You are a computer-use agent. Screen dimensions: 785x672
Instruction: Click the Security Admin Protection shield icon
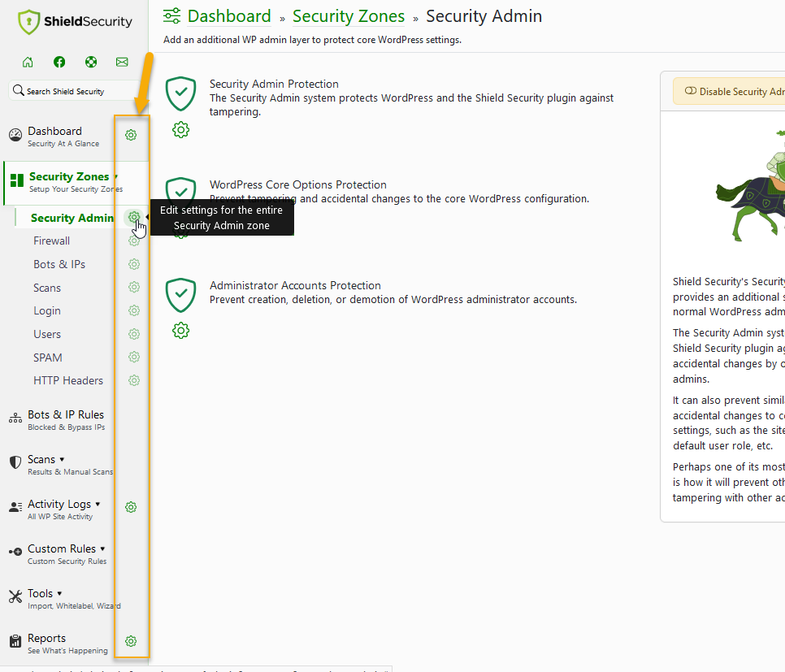tap(180, 93)
